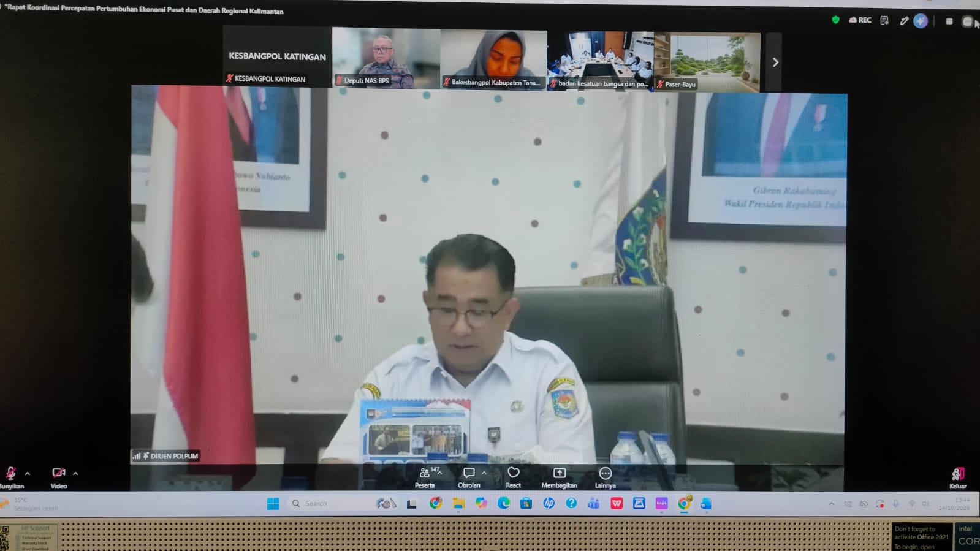Open the blue AI Companion sparkle icon
The height and width of the screenshot is (551, 980).
coord(921,21)
